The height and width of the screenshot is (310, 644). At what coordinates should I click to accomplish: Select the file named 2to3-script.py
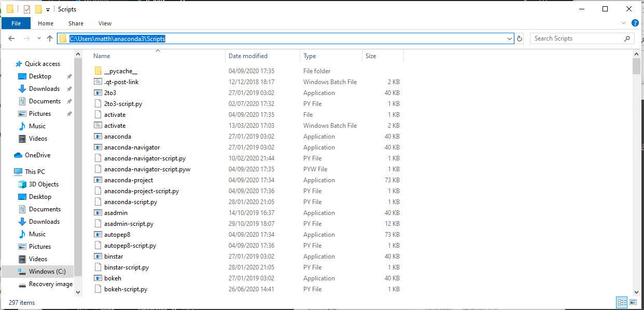point(123,104)
